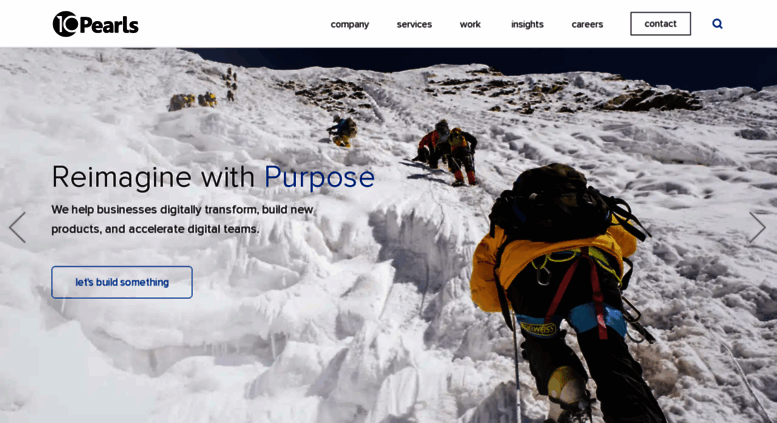Open the insights menu

tap(527, 24)
